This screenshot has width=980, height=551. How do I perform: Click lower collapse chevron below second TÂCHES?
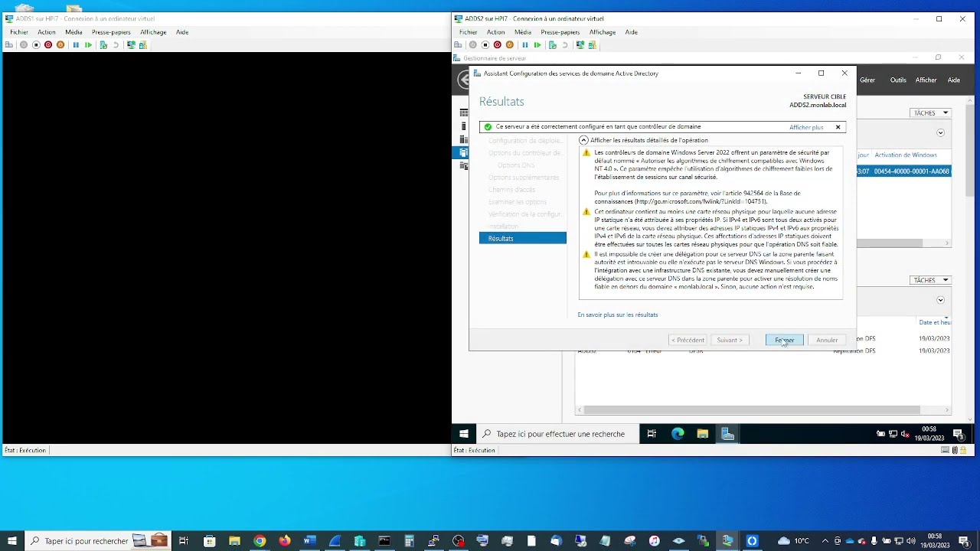[941, 300]
